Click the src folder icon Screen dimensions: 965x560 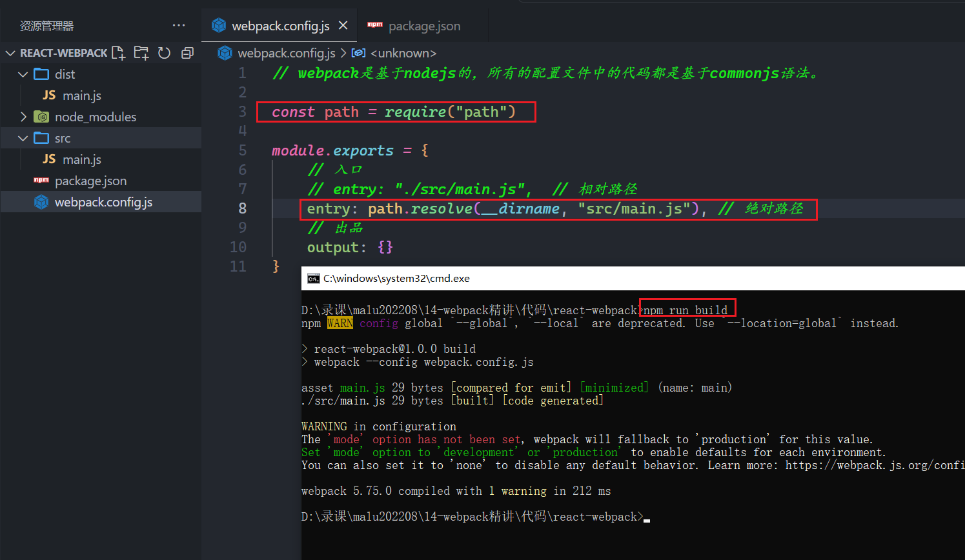(x=41, y=137)
